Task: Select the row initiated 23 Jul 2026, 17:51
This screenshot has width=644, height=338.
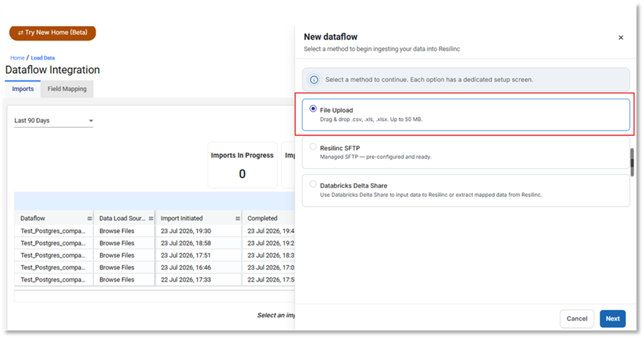Action: click(154, 255)
